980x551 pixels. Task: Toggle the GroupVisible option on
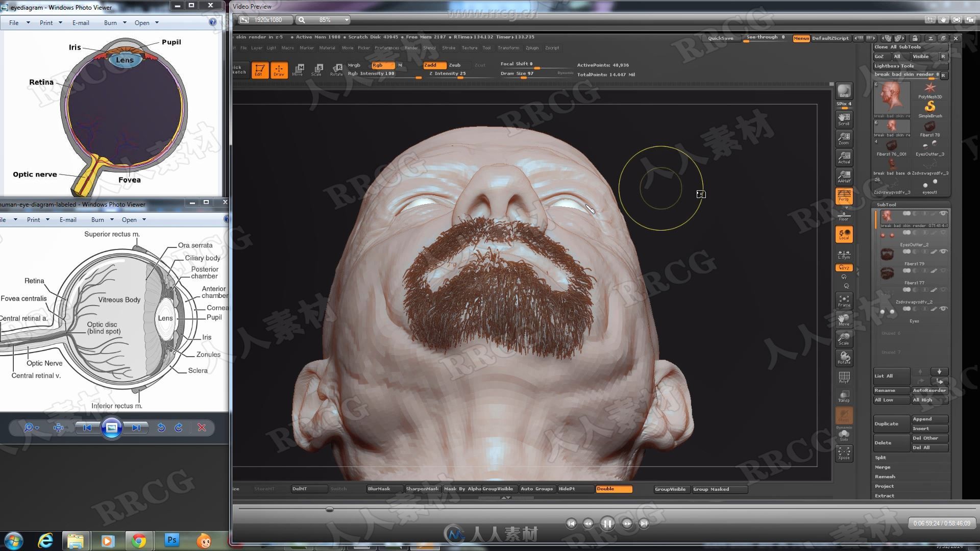click(670, 489)
